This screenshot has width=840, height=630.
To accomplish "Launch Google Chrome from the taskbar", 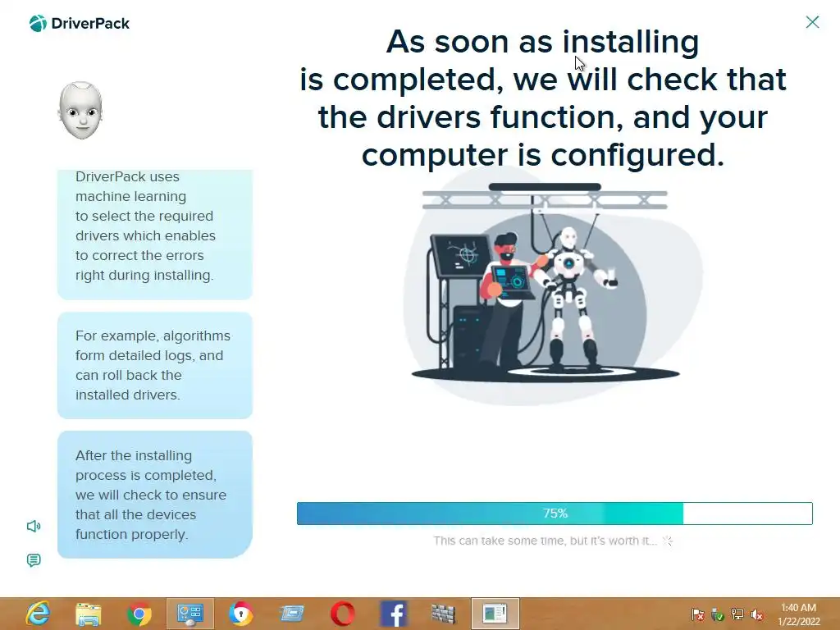I will pyautogui.click(x=139, y=614).
